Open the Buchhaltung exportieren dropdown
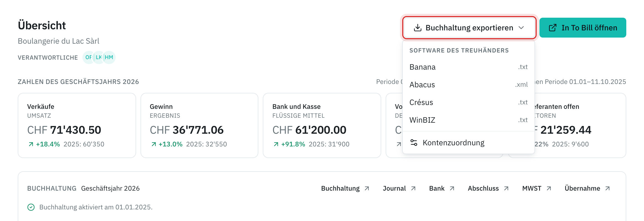 469,28
